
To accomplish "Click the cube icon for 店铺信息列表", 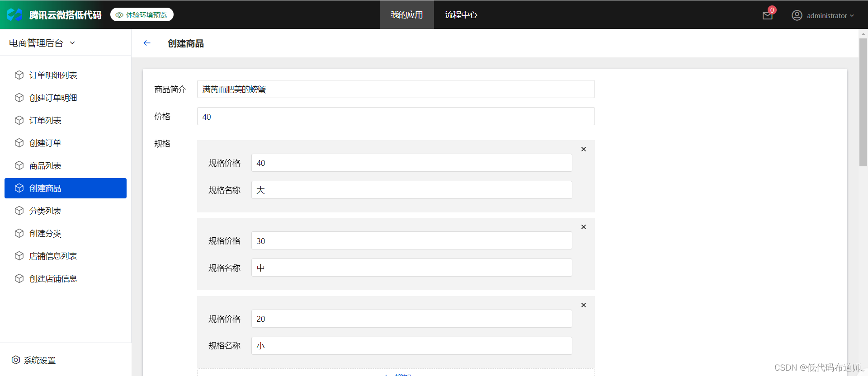I will tap(19, 256).
